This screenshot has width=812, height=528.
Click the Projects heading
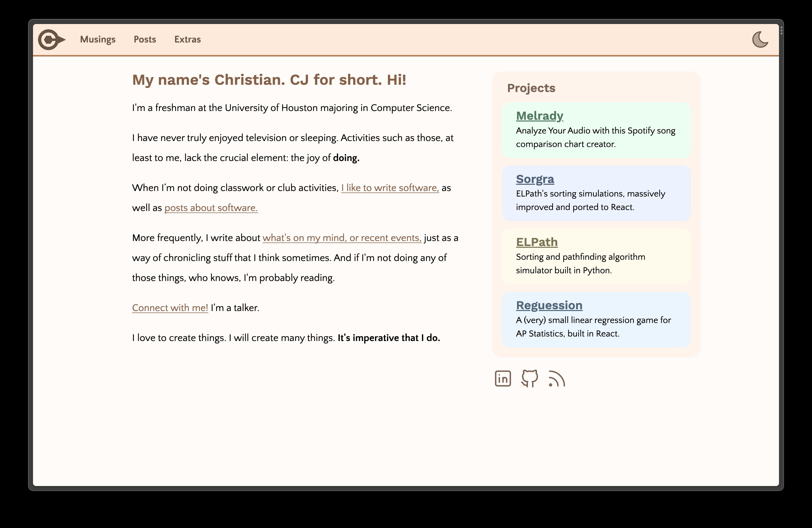(x=531, y=88)
